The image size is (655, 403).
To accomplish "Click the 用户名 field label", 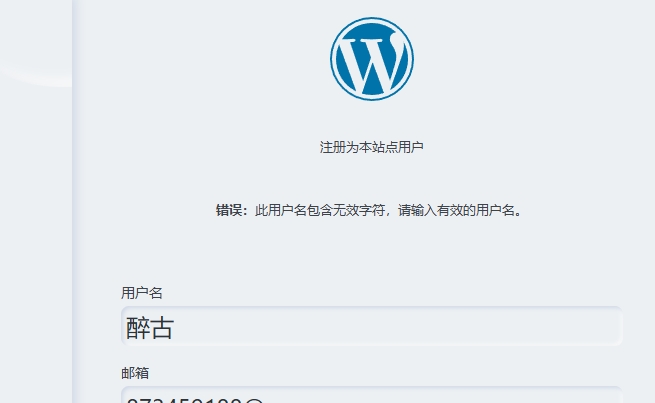I will coord(142,293).
